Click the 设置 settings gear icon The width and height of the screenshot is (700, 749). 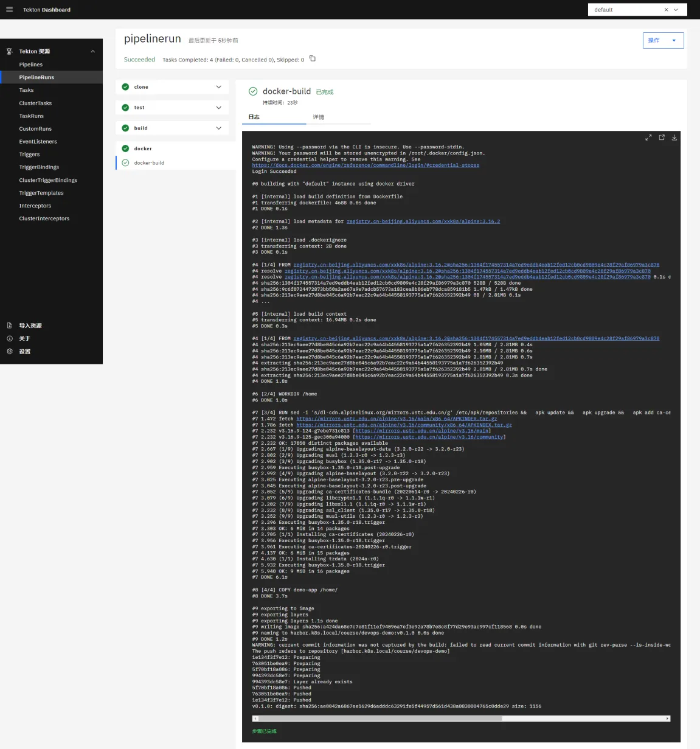[x=9, y=351]
